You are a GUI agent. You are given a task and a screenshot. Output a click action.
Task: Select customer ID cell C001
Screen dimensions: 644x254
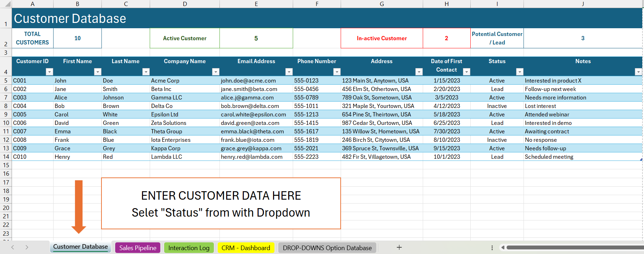32,80
